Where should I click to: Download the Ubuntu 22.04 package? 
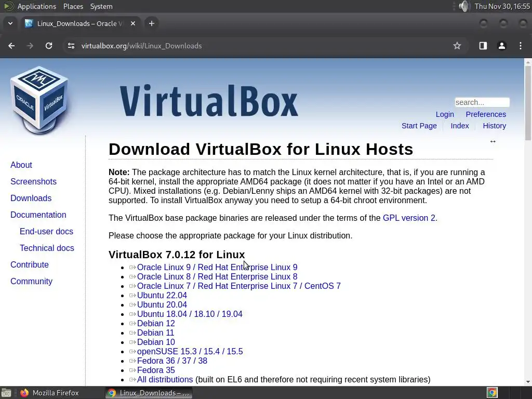tap(162, 295)
